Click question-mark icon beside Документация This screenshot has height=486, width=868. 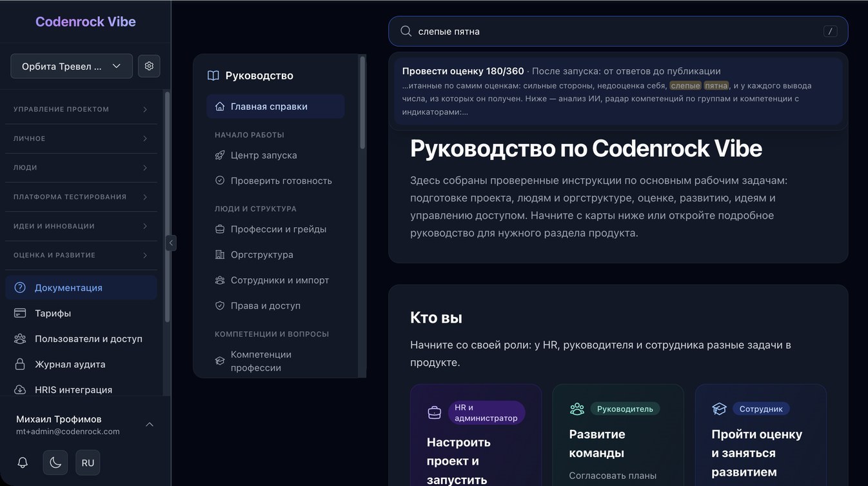point(20,287)
